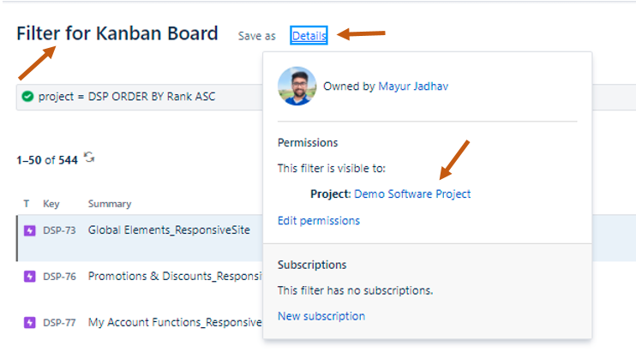Click Save as
Screen dimensions: 636x364
pos(257,36)
